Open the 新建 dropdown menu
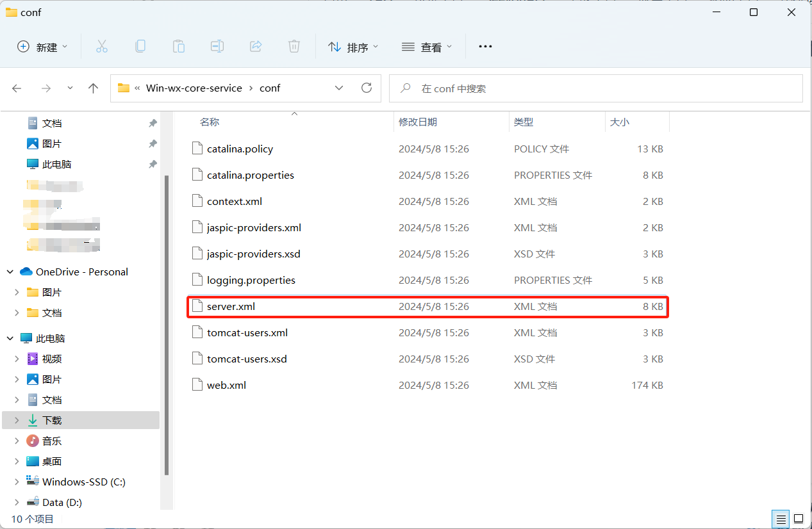812x529 pixels. [42, 47]
